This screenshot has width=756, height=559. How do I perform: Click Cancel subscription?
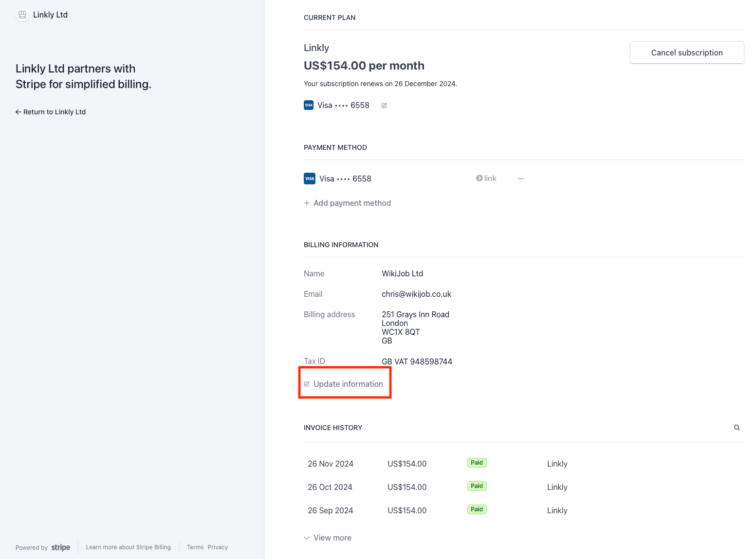[x=686, y=52]
